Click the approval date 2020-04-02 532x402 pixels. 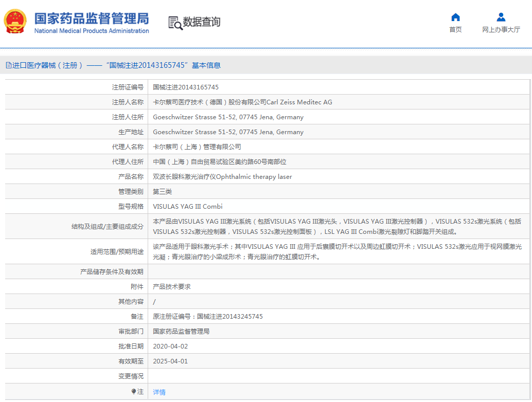(170, 346)
